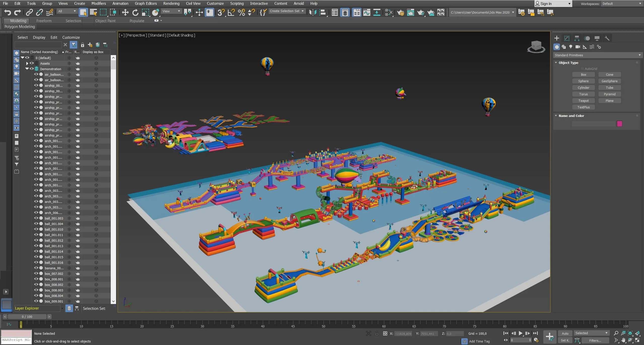Open the Rendering menu

pos(171,4)
